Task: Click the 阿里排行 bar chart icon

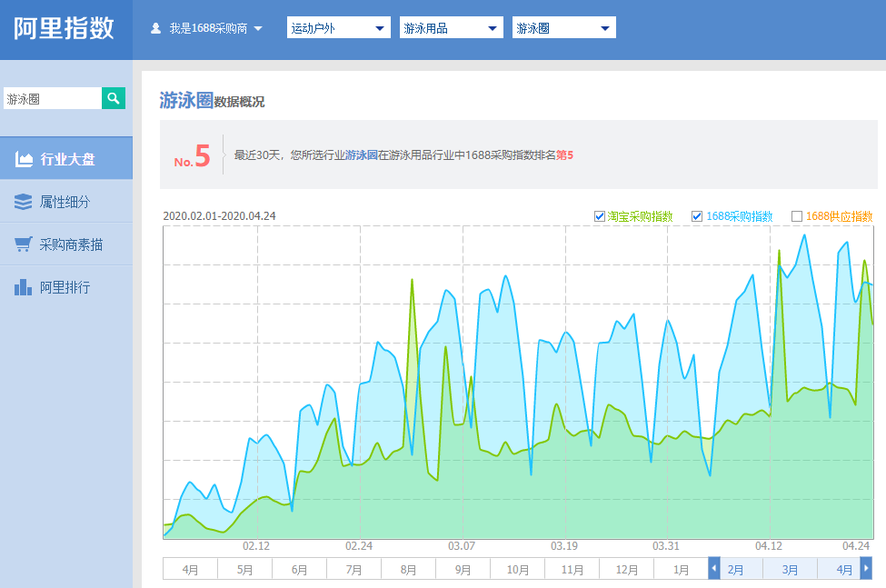Action: click(x=24, y=287)
